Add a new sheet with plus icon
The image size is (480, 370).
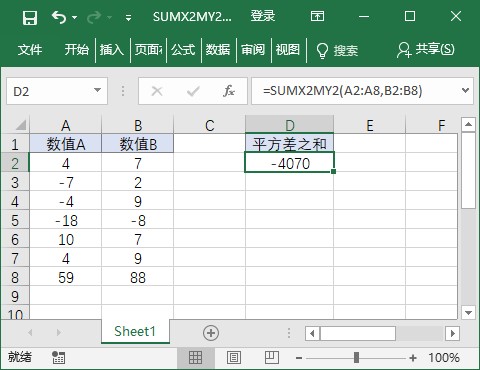(211, 333)
